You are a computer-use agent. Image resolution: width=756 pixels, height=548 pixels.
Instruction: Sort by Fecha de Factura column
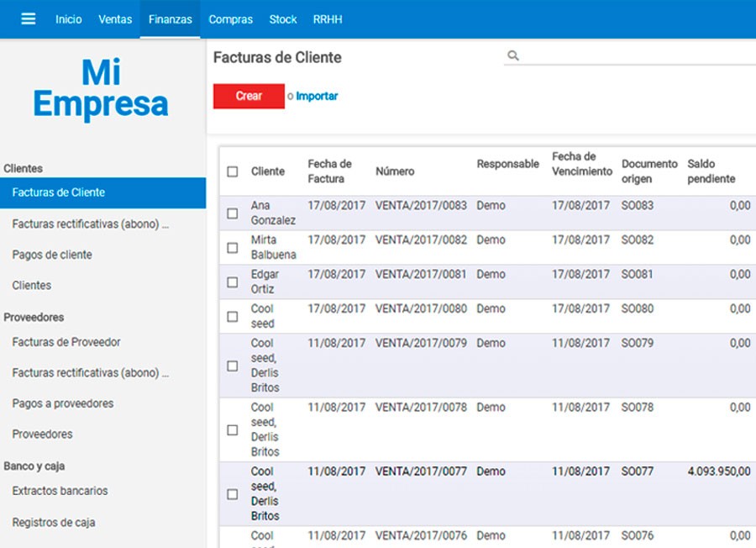pos(330,171)
